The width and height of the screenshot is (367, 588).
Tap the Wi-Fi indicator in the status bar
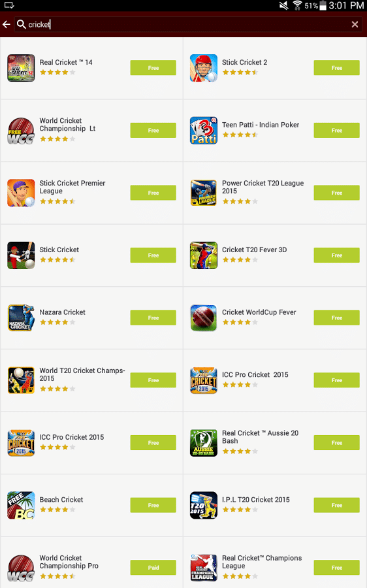point(297,5)
